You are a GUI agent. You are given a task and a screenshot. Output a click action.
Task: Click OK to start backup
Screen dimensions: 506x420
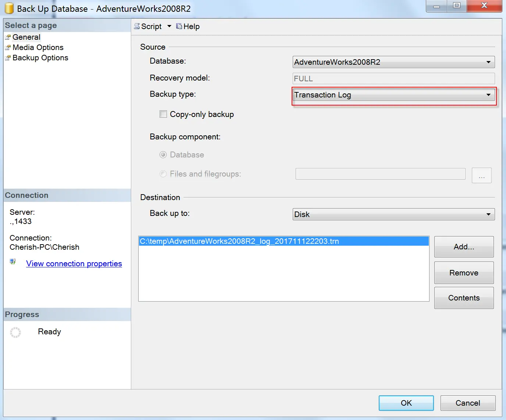tap(406, 403)
